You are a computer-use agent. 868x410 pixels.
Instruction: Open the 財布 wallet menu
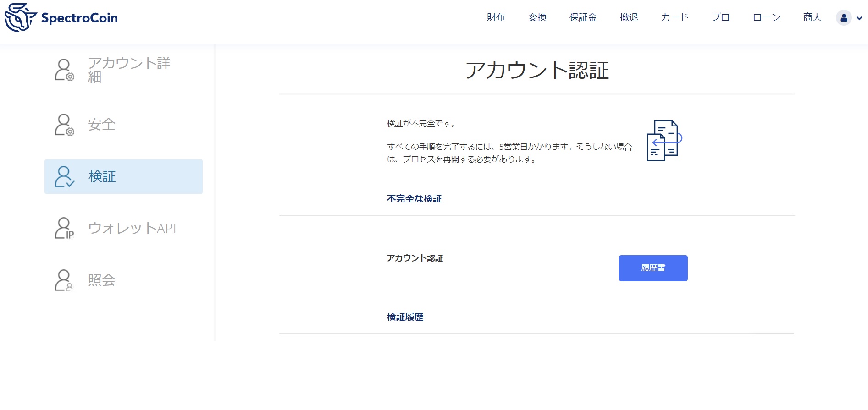[496, 17]
